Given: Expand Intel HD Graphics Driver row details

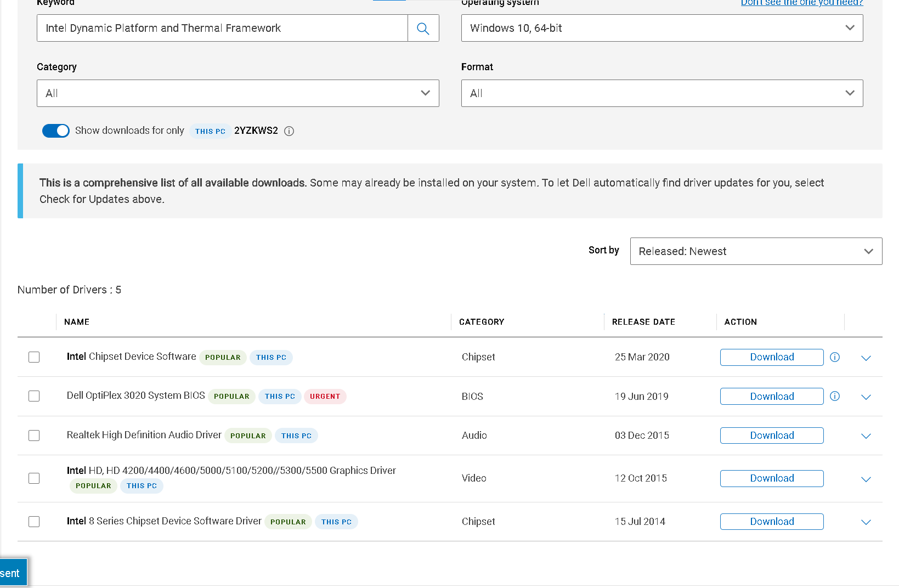Looking at the screenshot, I should (866, 479).
